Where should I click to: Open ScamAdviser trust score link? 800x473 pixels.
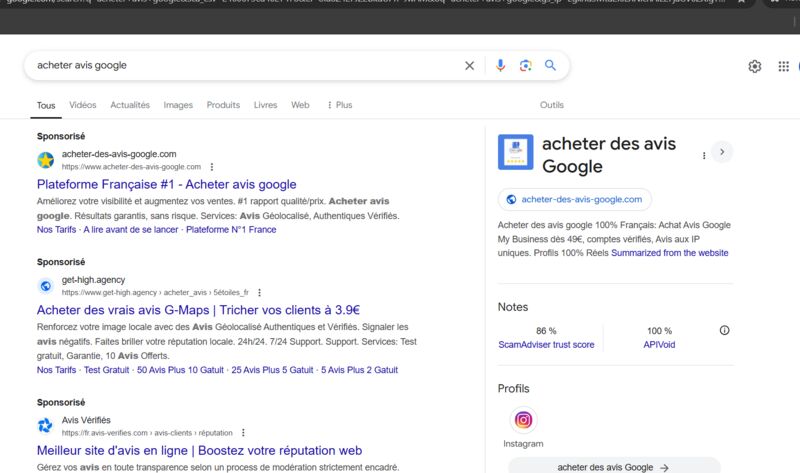pos(546,344)
